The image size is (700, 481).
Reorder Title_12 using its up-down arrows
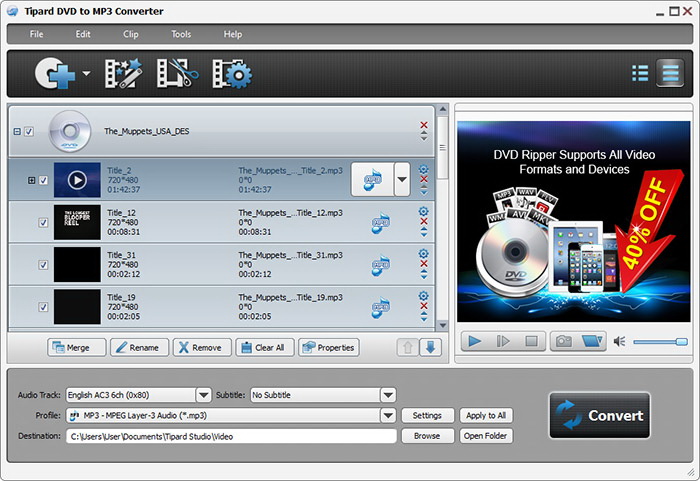pyautogui.click(x=424, y=232)
